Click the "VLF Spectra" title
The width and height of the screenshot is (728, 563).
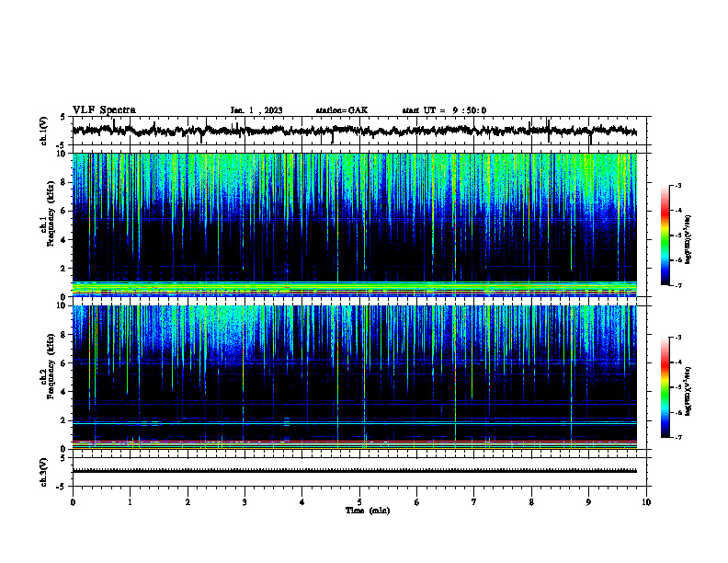coord(104,110)
